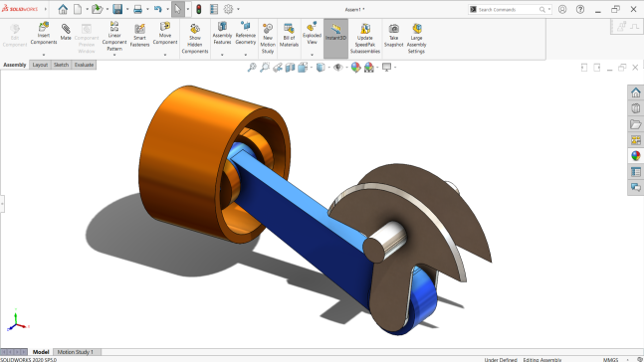644x362 pixels.
Task: Open dropdown next to Undo icon
Action: tap(167, 9)
